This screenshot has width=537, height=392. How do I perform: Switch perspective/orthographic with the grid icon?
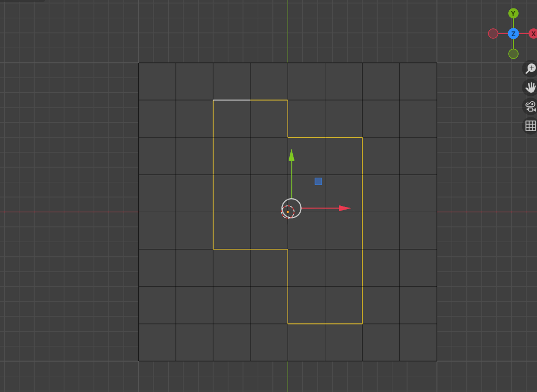[530, 125]
